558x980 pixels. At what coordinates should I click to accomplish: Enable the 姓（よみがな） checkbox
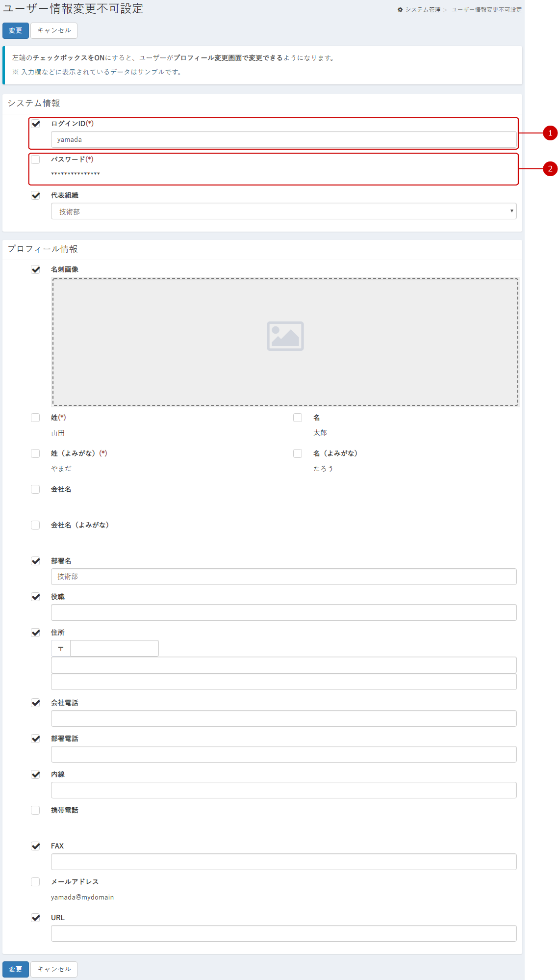35,453
